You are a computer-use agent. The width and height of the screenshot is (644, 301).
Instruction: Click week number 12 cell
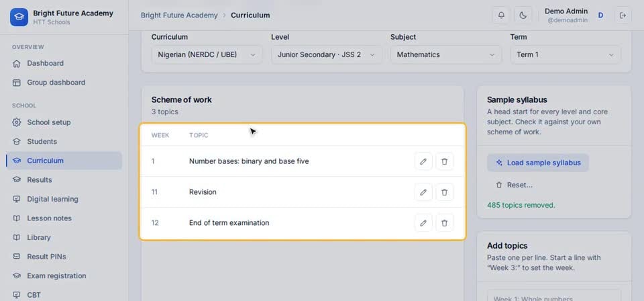(155, 223)
